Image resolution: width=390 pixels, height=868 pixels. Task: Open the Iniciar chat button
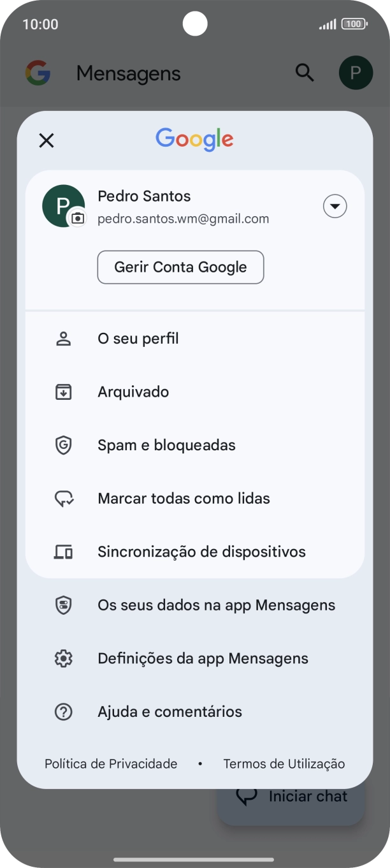pyautogui.click(x=291, y=796)
